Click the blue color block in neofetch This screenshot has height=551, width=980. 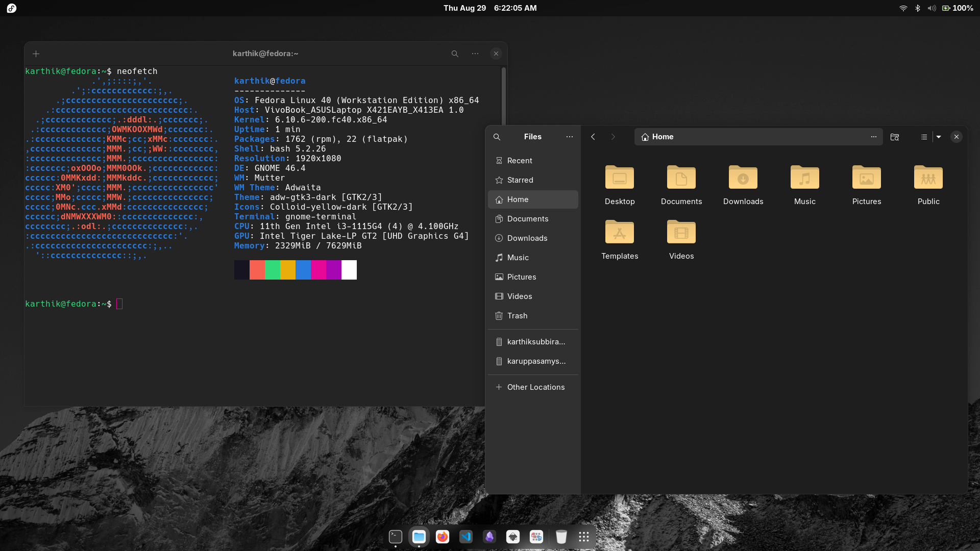click(303, 270)
